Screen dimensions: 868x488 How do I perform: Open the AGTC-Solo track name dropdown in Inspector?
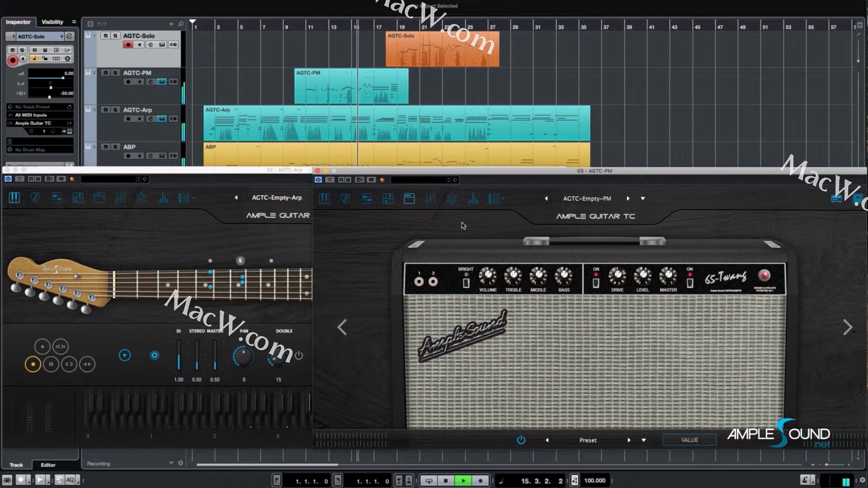[x=62, y=36]
